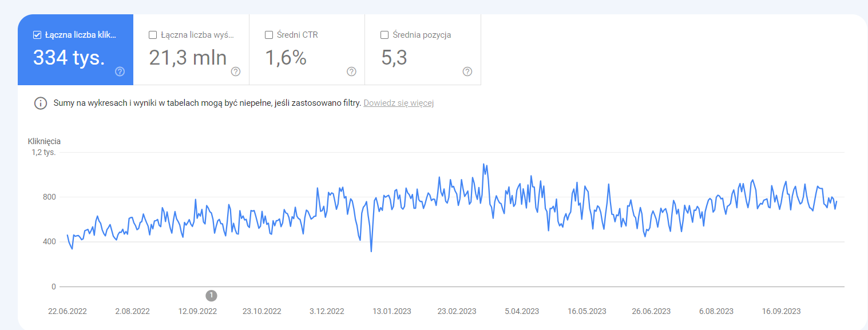Viewport: 868px width, 330px height.
Task: Enable the Łączna liczba wyświetleń checkbox
Action: click(x=153, y=35)
